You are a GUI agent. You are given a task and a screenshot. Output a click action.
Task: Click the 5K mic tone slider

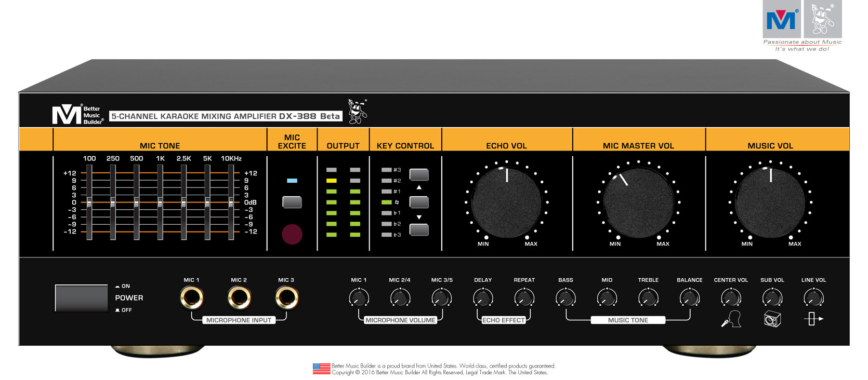207,202
